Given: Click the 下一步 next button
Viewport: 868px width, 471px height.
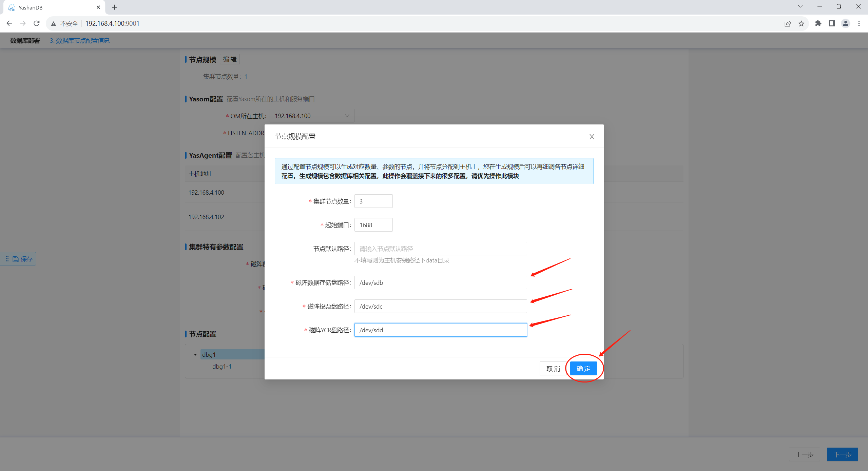Looking at the screenshot, I should tap(842, 454).
